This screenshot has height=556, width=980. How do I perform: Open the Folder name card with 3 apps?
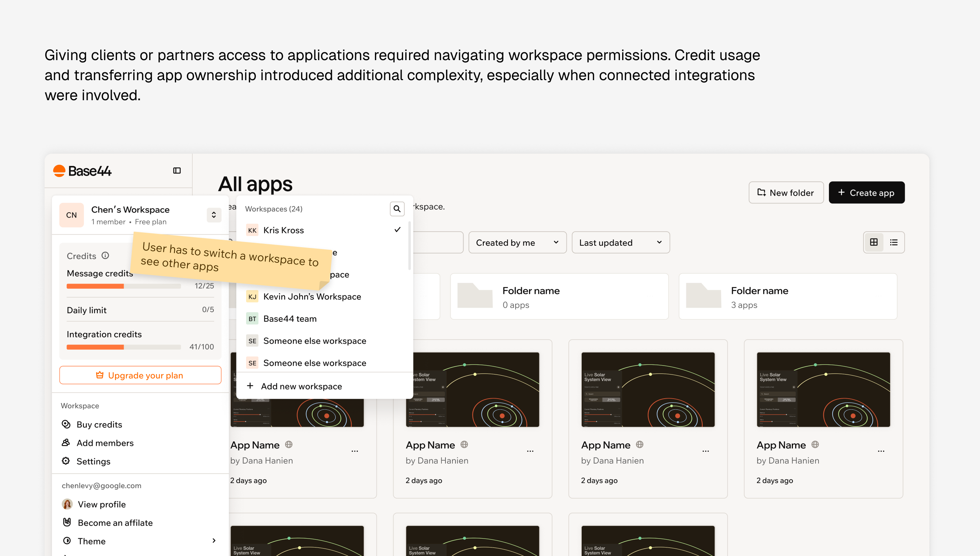pos(787,296)
